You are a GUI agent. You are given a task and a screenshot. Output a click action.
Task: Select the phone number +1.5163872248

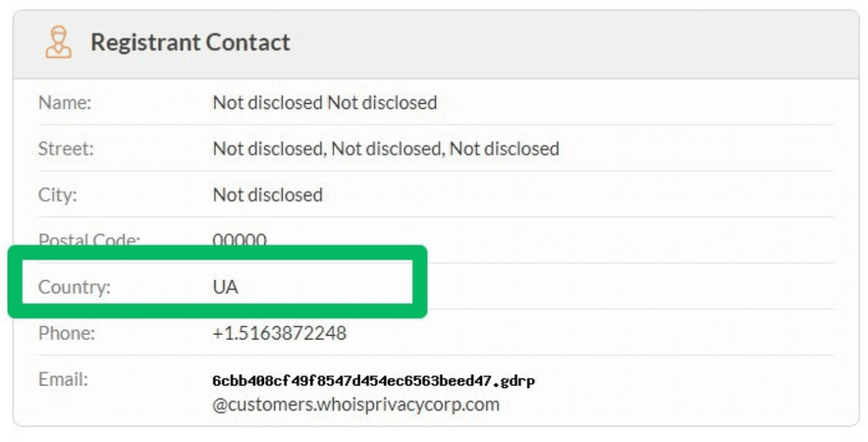(x=280, y=333)
